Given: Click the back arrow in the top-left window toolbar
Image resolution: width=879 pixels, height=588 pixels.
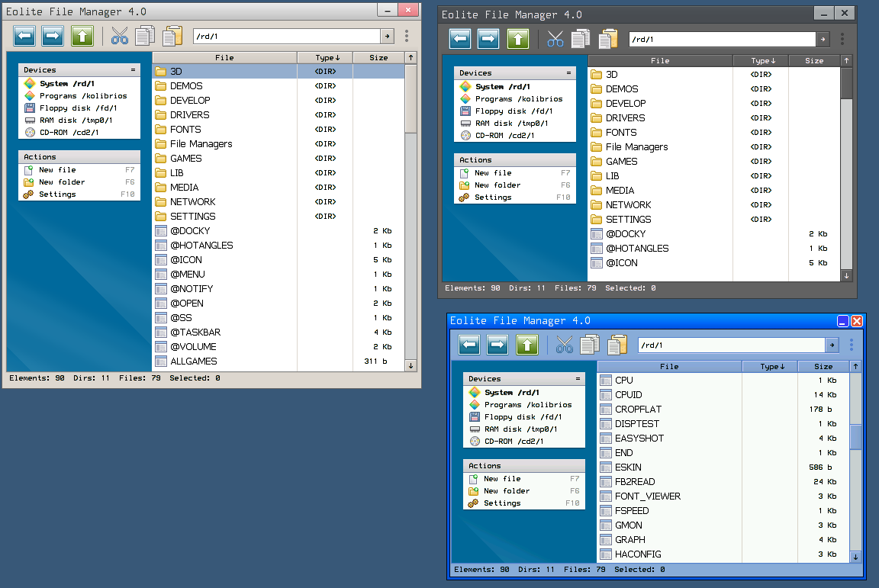Looking at the screenshot, I should tap(24, 35).
